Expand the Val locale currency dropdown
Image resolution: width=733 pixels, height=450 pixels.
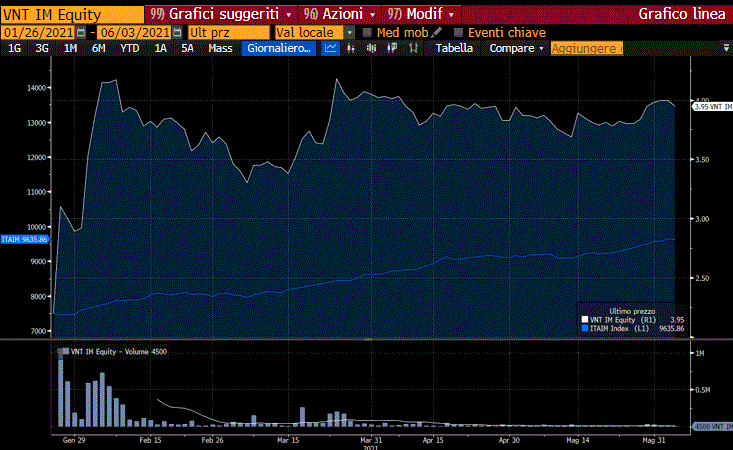pyautogui.click(x=349, y=32)
